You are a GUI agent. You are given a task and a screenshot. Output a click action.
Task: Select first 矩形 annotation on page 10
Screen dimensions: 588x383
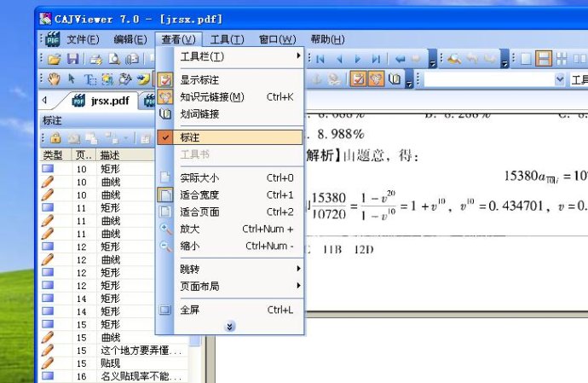pyautogui.click(x=97, y=169)
